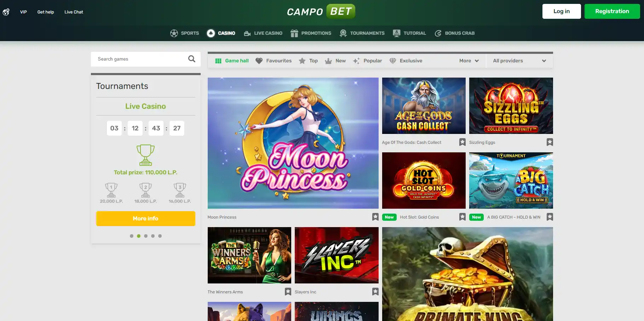Expand the More categories dropdown

click(469, 61)
